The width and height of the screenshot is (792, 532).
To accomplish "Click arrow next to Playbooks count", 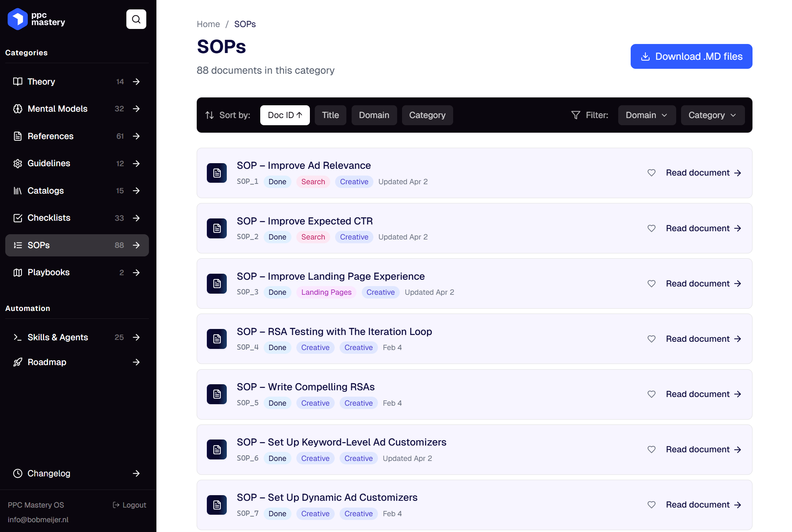I will point(137,272).
